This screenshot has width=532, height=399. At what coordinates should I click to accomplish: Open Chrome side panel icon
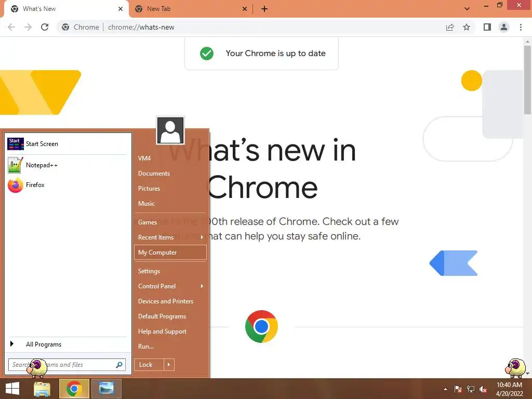[487, 27]
